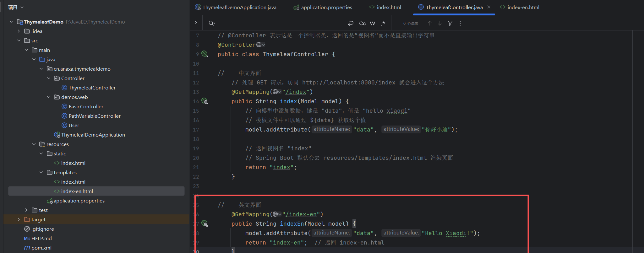
Task: Select the ThymeleafDemo project root folder
Action: click(44, 22)
